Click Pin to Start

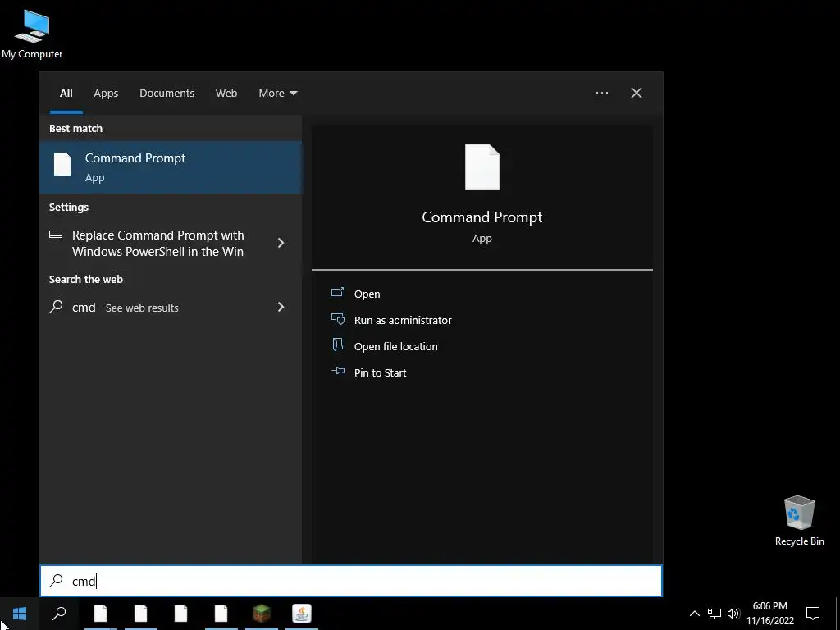click(381, 373)
